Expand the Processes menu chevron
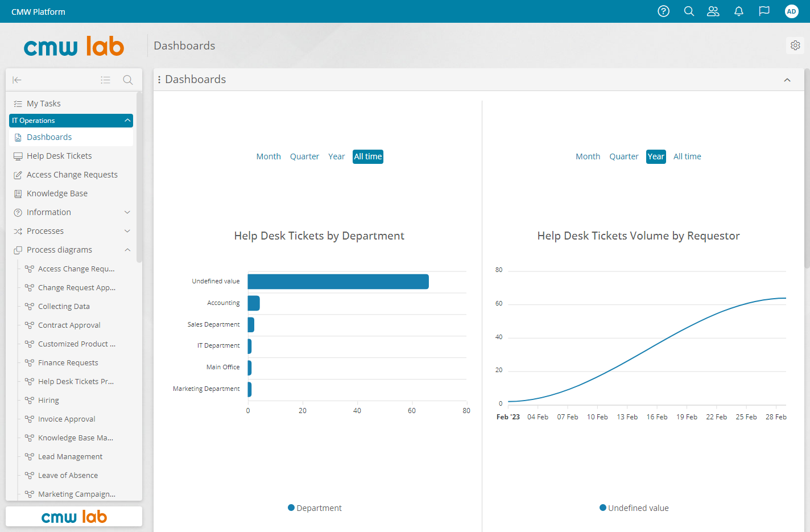810x532 pixels. (x=127, y=231)
